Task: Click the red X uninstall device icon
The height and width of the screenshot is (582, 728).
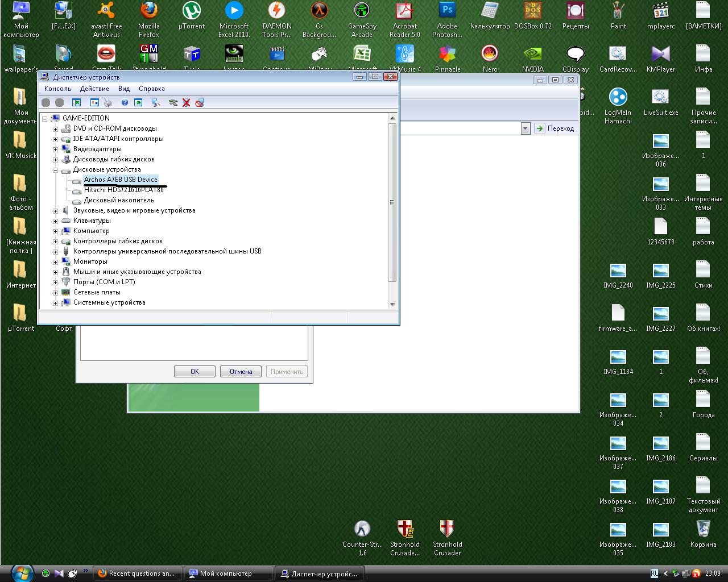Action: (x=186, y=103)
